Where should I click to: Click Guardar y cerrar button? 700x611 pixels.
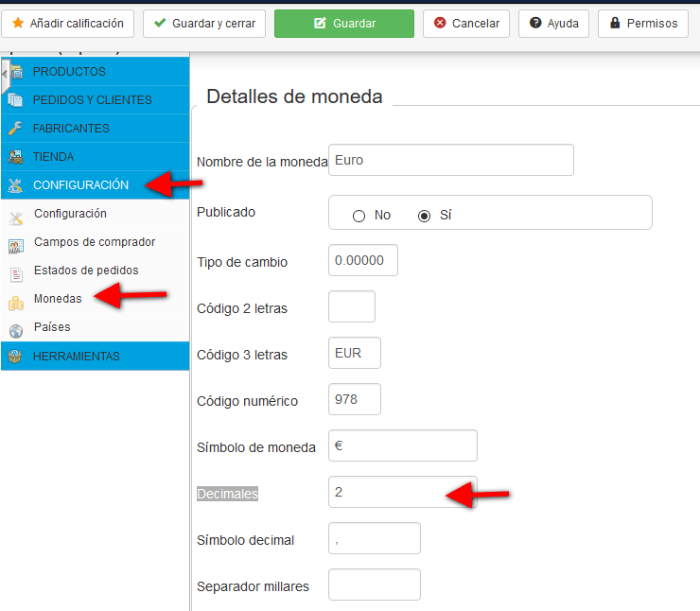204,24
